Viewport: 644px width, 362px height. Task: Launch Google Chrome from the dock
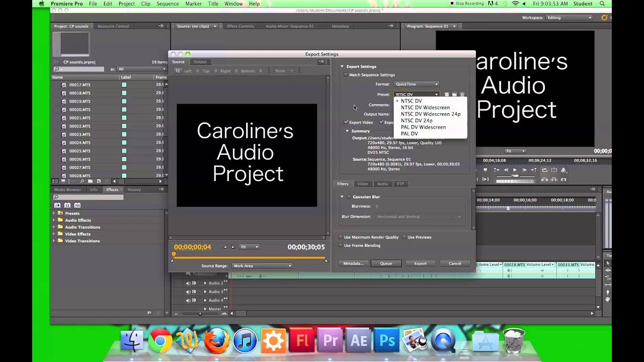[x=160, y=341]
